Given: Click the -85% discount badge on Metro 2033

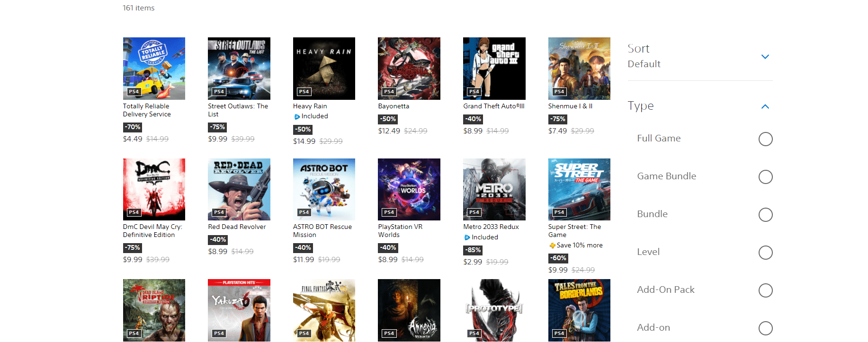Looking at the screenshot, I should [x=473, y=250].
